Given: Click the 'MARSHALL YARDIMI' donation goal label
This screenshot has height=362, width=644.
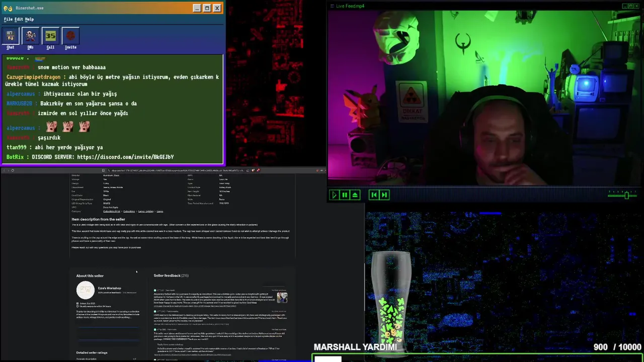Looking at the screenshot, I should tap(355, 347).
